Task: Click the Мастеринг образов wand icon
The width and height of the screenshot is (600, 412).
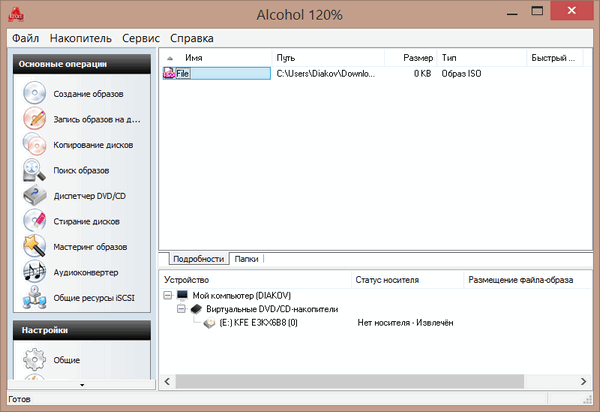Action: (x=34, y=247)
